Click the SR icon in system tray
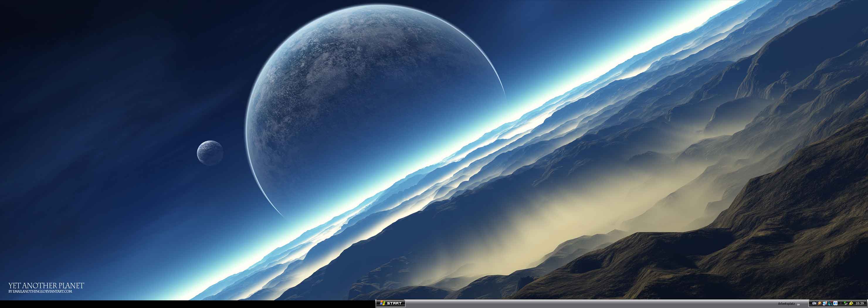This screenshot has width=868, height=308. point(814,304)
